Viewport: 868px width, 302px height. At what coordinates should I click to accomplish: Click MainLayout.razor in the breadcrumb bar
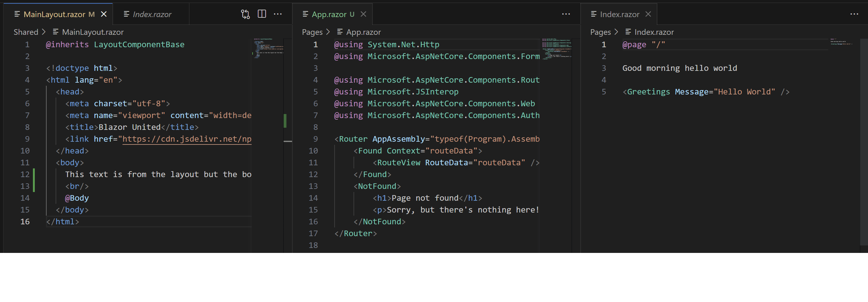tap(92, 32)
